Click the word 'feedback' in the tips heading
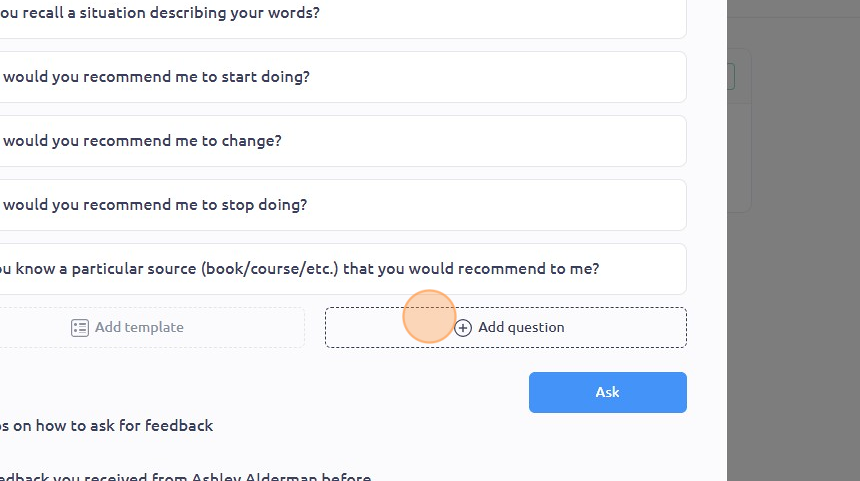860x481 pixels. pos(179,426)
